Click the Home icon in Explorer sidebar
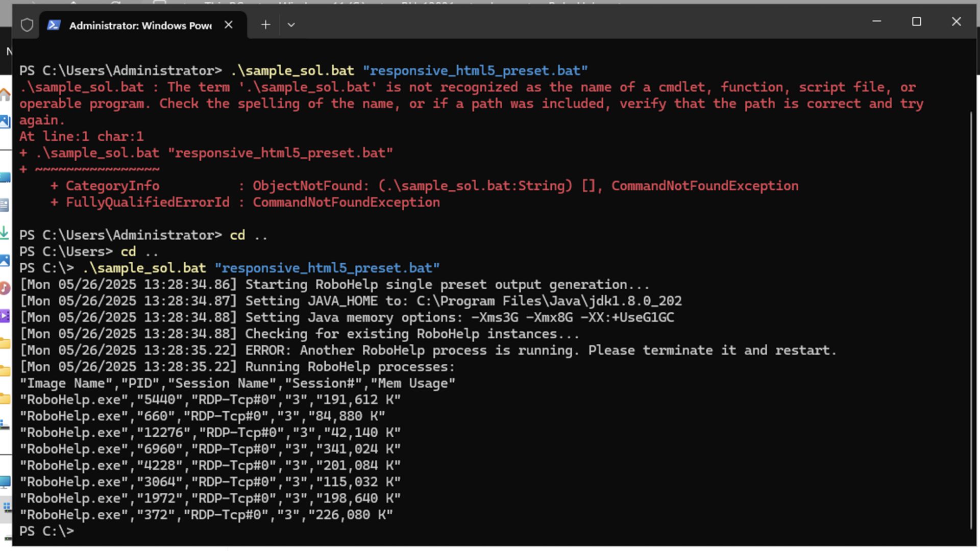The width and height of the screenshot is (980, 551). pyautogui.click(x=5, y=94)
